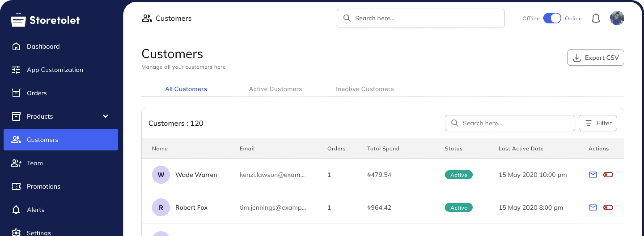The image size is (644, 236).
Task: Click the customers table search field
Action: point(510,123)
